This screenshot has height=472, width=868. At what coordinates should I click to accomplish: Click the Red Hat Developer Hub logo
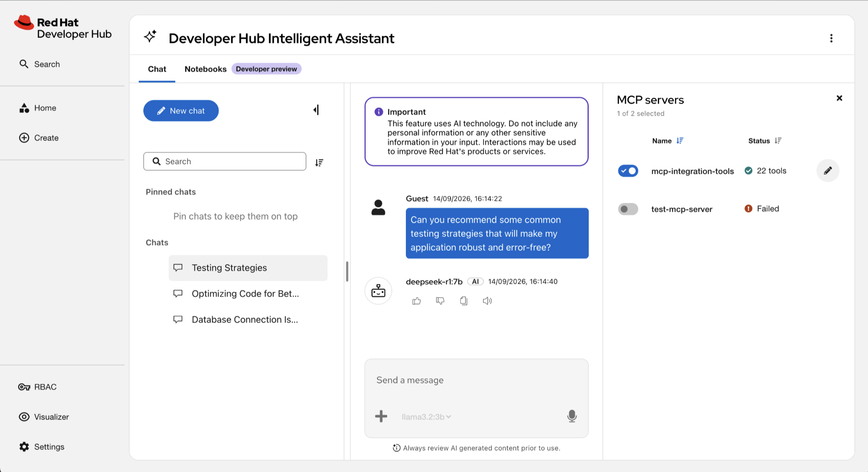[63, 28]
